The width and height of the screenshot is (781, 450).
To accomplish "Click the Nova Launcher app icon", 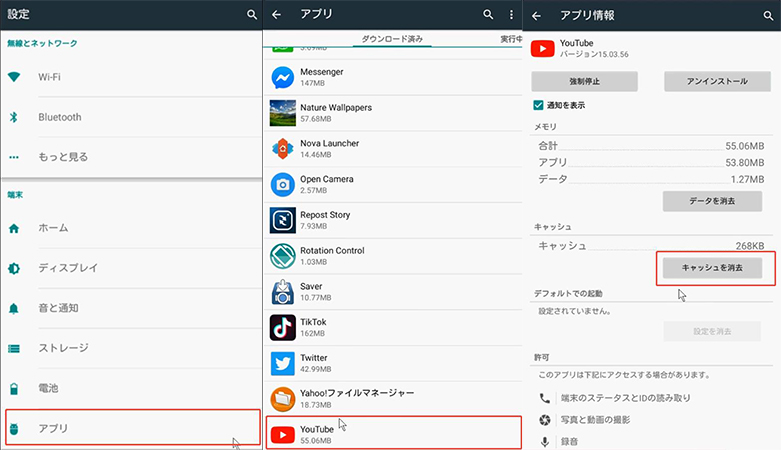I will (282, 149).
